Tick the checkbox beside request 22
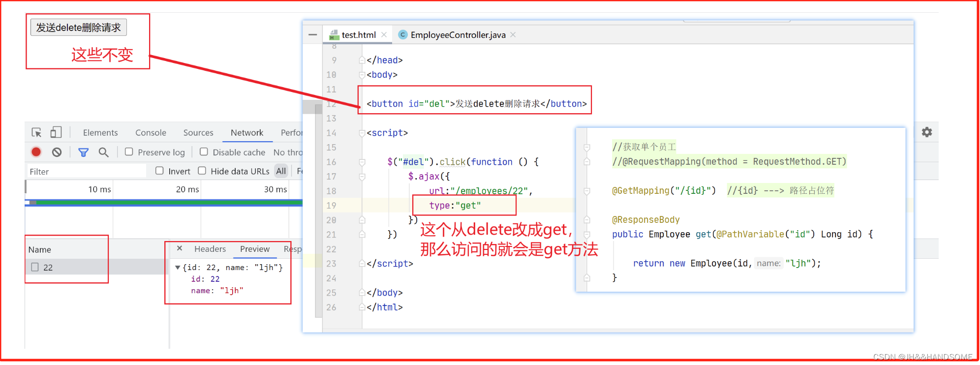 [x=35, y=267]
